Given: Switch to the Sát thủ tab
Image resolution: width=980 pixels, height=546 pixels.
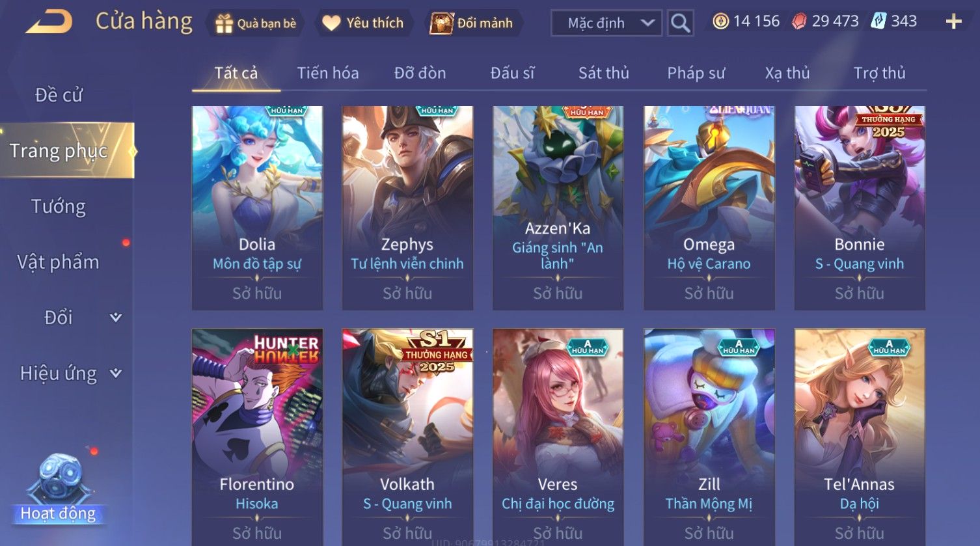Looking at the screenshot, I should [603, 73].
